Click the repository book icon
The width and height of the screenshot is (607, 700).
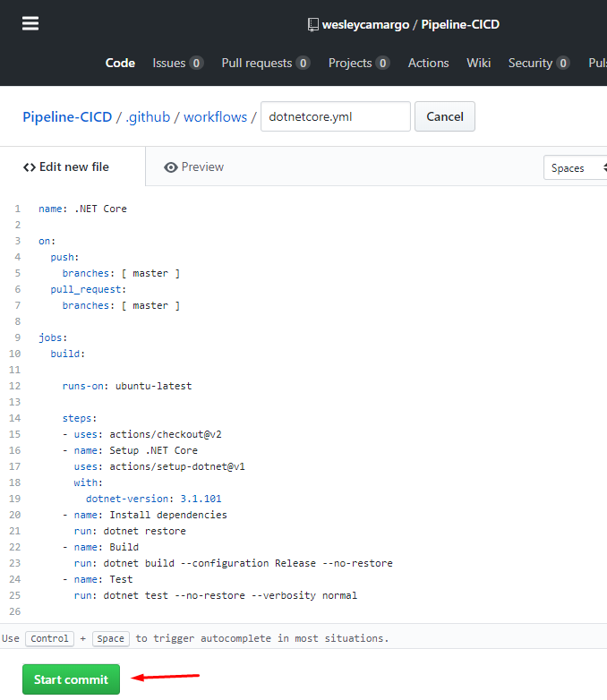coord(312,25)
